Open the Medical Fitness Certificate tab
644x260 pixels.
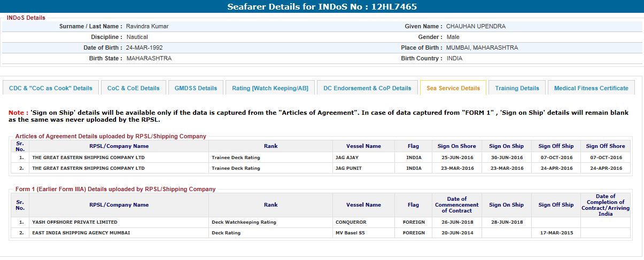pyautogui.click(x=591, y=88)
